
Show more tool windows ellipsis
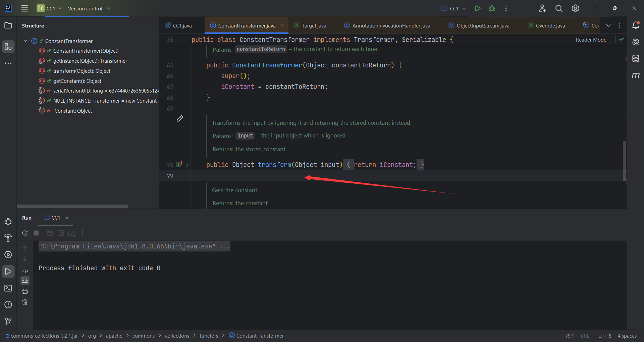tap(8, 63)
